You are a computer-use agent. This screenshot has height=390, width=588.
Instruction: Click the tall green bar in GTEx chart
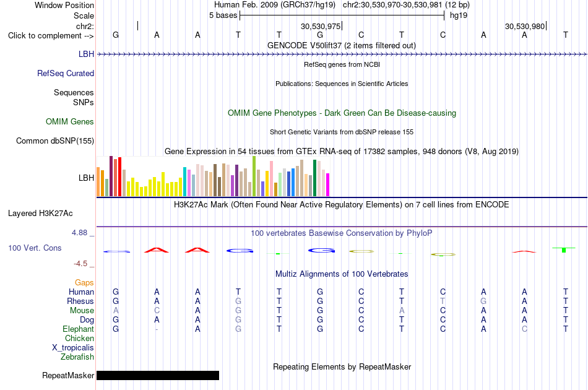314,178
